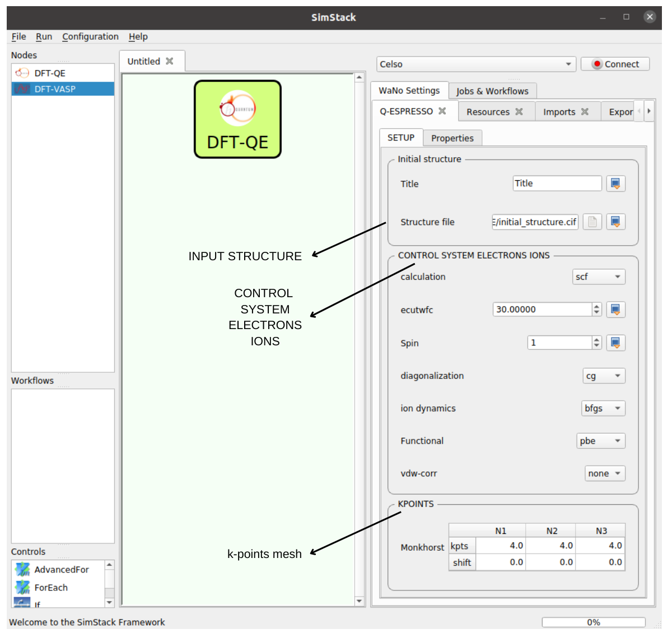Switch to the WaNo Settings tab
This screenshot has width=672, height=638.
(x=409, y=90)
